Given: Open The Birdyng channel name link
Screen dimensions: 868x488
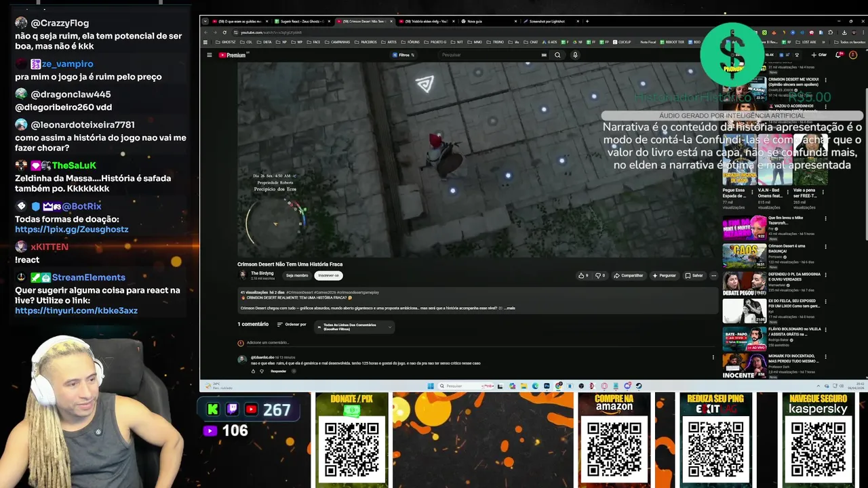Looking at the screenshot, I should (262, 273).
